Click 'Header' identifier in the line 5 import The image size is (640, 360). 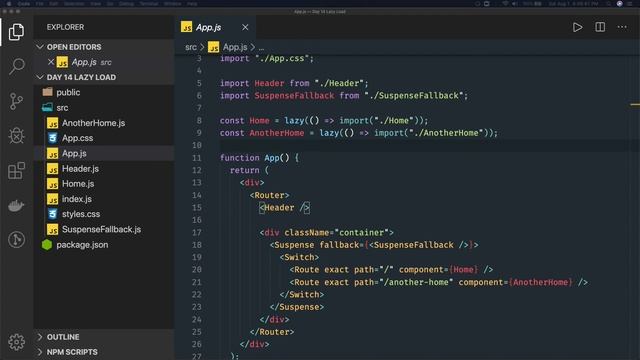click(x=269, y=83)
